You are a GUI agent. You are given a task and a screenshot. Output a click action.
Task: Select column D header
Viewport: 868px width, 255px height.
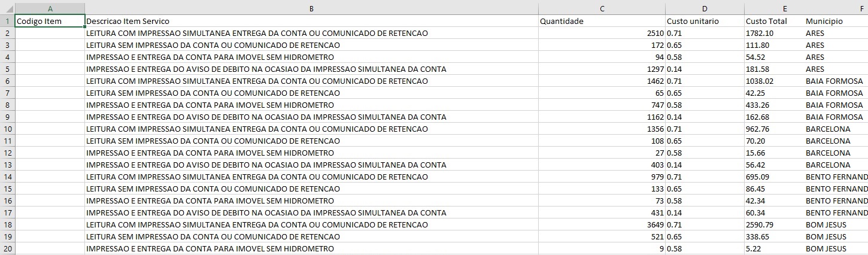coord(705,8)
